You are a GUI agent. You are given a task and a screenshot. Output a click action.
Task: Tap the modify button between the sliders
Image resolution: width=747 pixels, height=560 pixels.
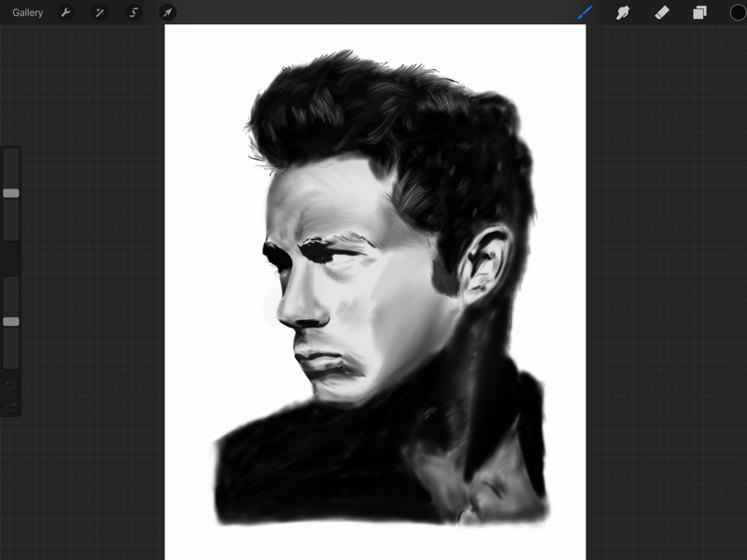coord(11,259)
